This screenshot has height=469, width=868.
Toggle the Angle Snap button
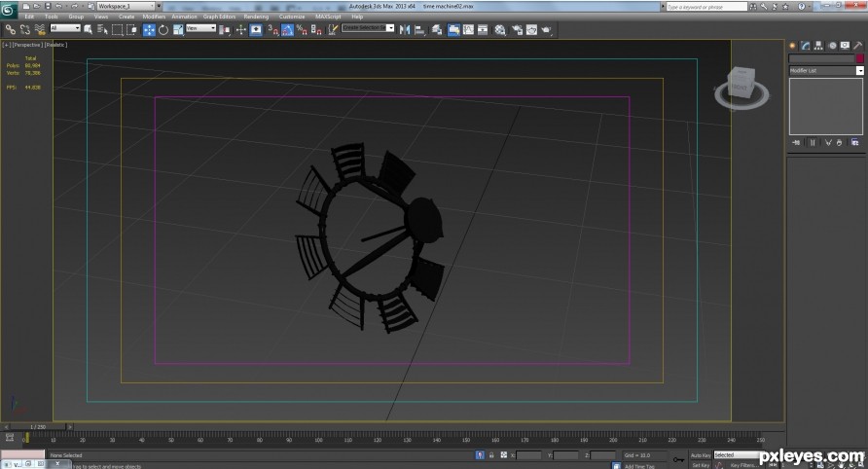click(287, 30)
